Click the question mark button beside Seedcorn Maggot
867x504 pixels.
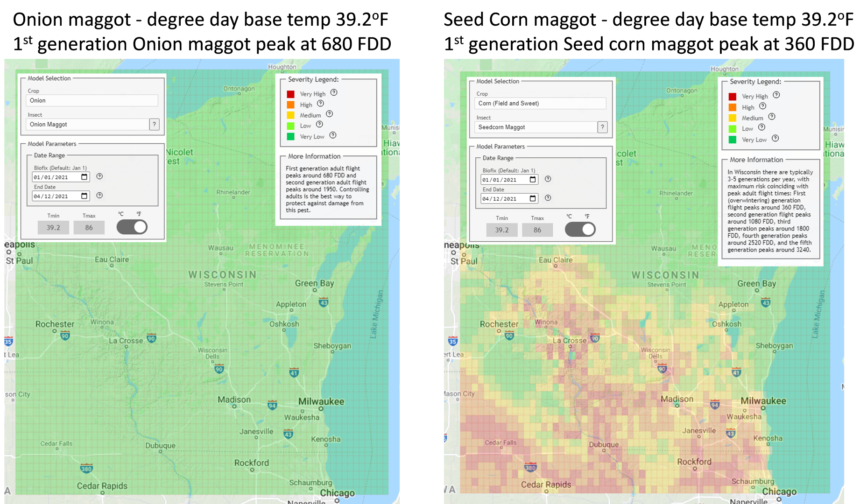603,127
